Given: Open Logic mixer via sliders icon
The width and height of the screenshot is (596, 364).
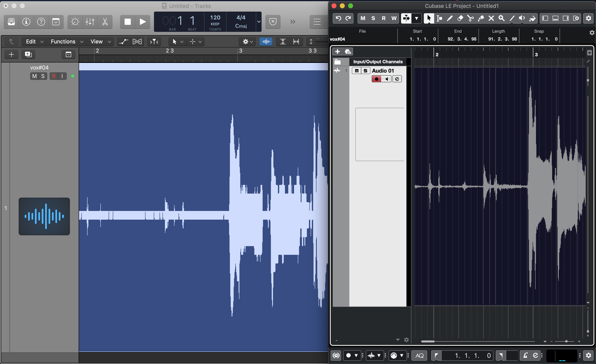Looking at the screenshot, I should point(90,22).
